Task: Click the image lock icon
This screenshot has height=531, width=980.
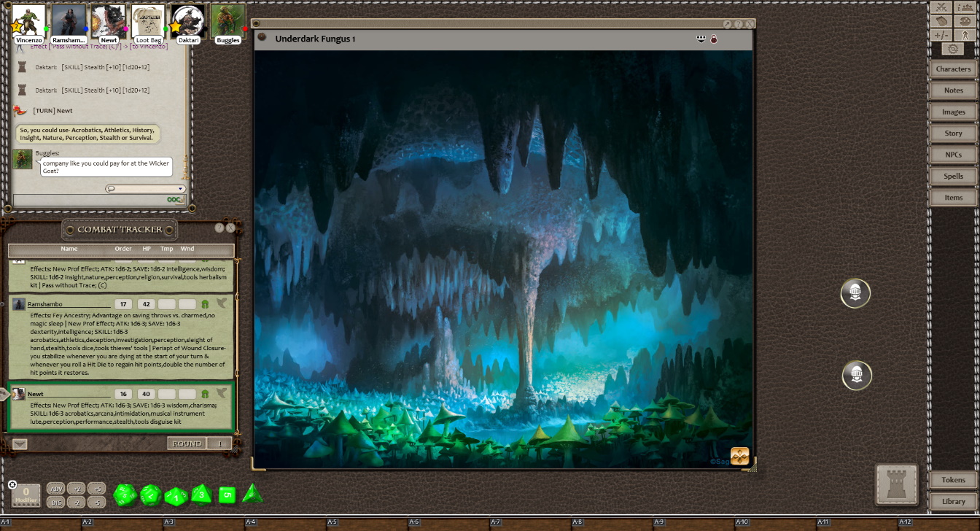Action: 714,39
